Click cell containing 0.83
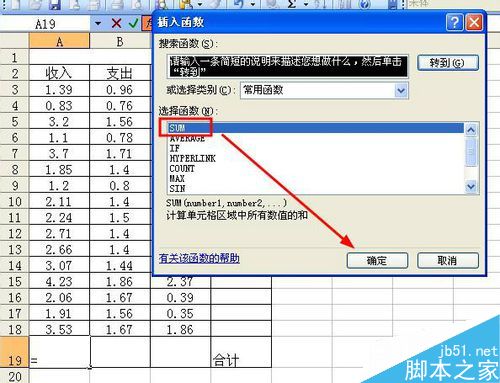The image size is (500, 383). (x=59, y=105)
